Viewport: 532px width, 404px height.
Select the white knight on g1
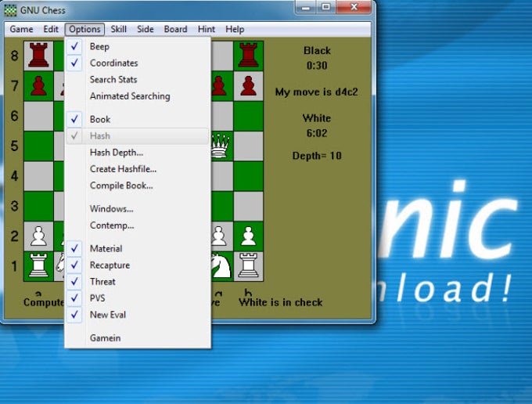point(221,266)
